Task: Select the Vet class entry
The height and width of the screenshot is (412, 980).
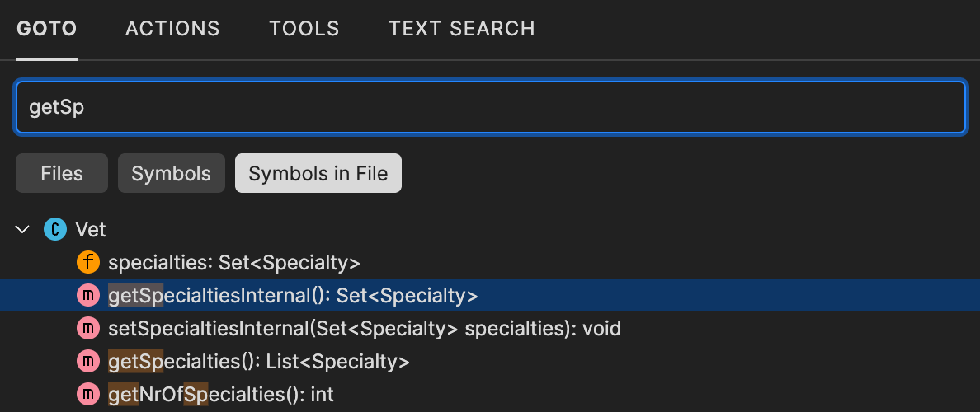Action: (91, 229)
